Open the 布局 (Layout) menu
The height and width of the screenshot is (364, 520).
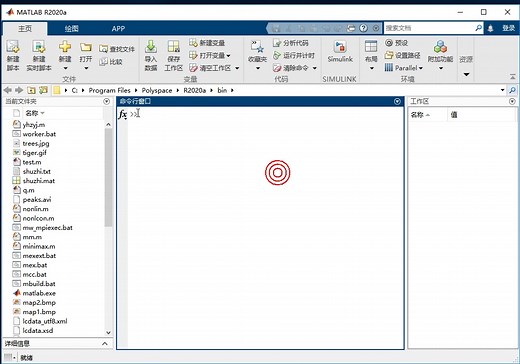coord(371,55)
